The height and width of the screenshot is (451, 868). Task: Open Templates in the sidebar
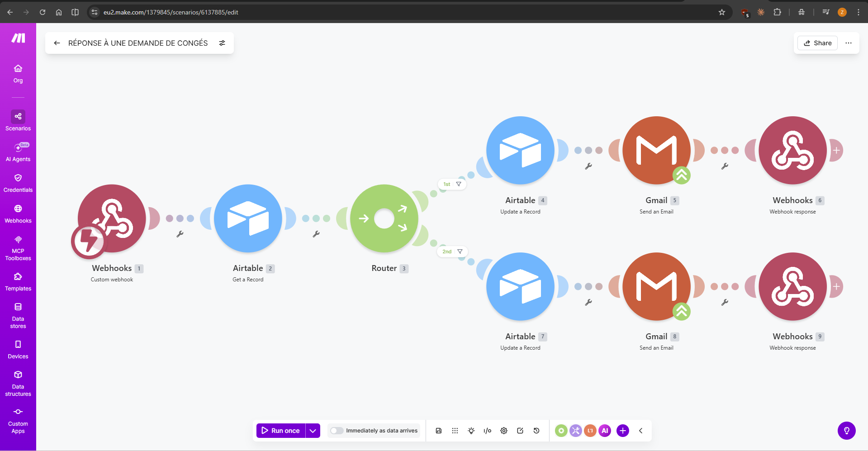coord(18,282)
